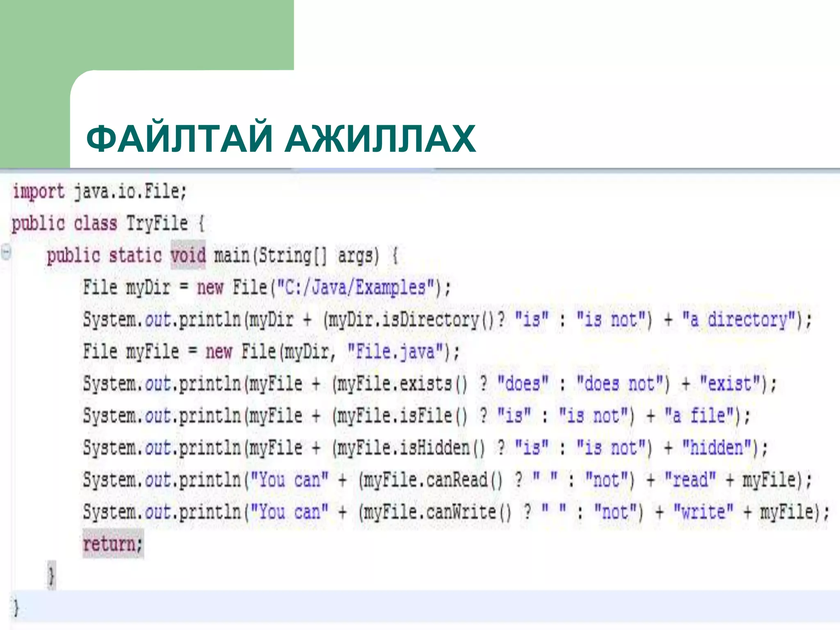Collapse the main method fold marker
The image size is (840, 630).
6,252
